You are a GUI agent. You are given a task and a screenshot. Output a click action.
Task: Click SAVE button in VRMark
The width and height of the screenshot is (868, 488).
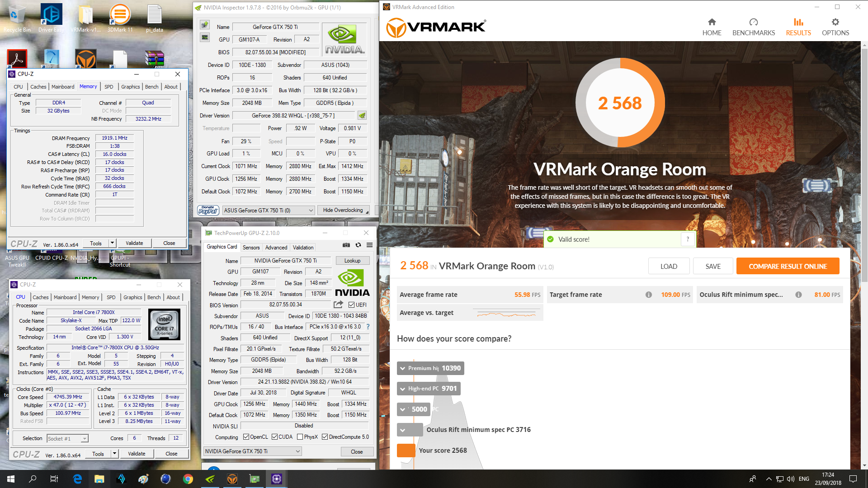(x=713, y=266)
